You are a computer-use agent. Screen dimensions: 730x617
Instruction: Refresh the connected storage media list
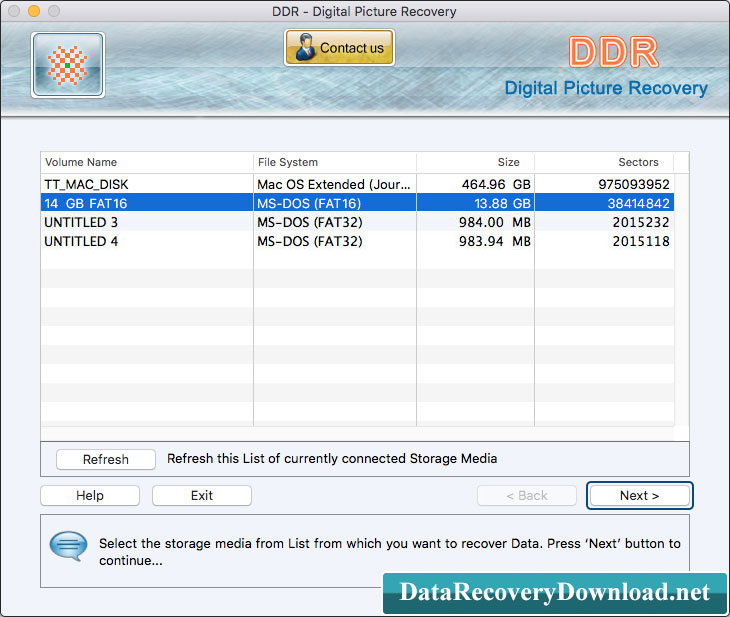[x=106, y=459]
